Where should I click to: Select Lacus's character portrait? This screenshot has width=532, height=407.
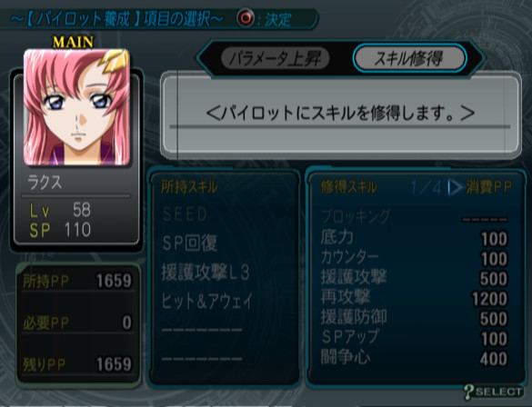point(76,107)
